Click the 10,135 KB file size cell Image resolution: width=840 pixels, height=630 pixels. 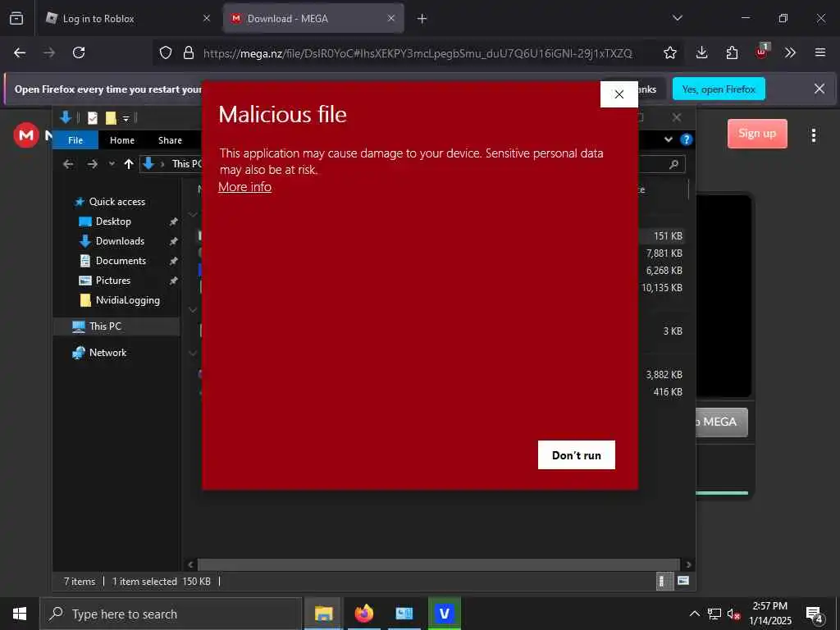(x=662, y=288)
